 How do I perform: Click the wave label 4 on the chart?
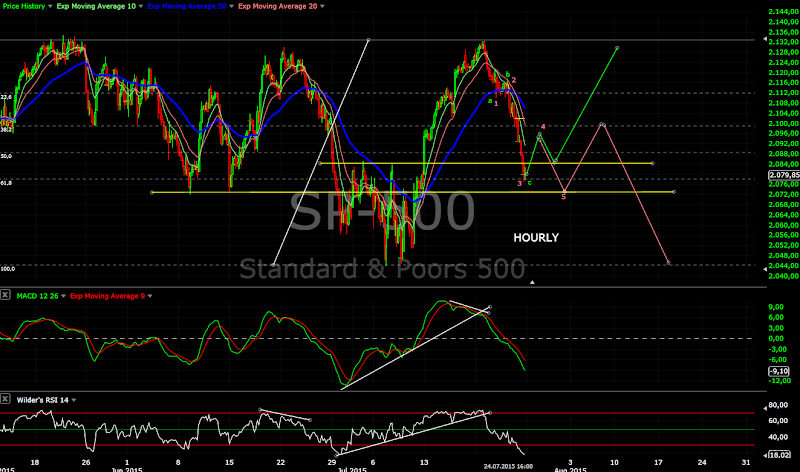pos(543,127)
